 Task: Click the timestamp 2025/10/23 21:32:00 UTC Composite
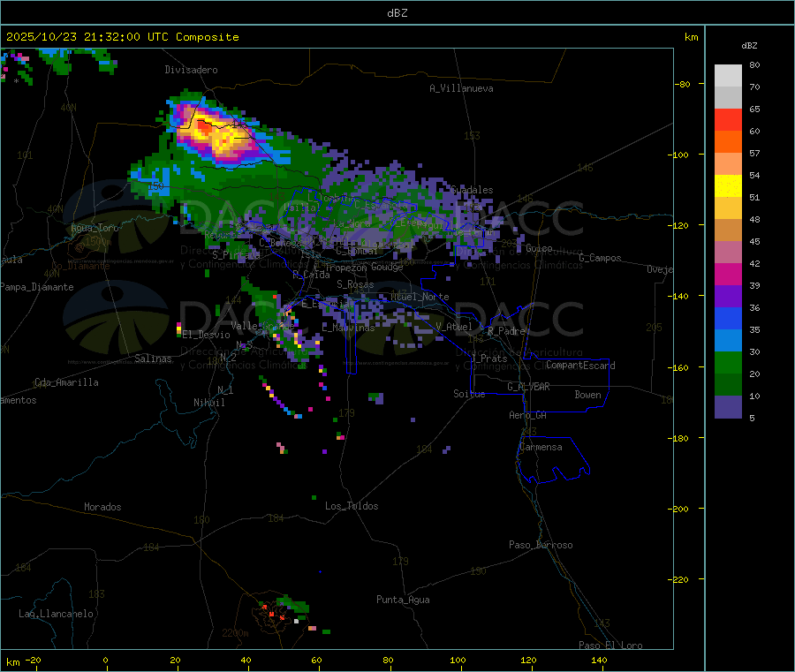point(122,37)
